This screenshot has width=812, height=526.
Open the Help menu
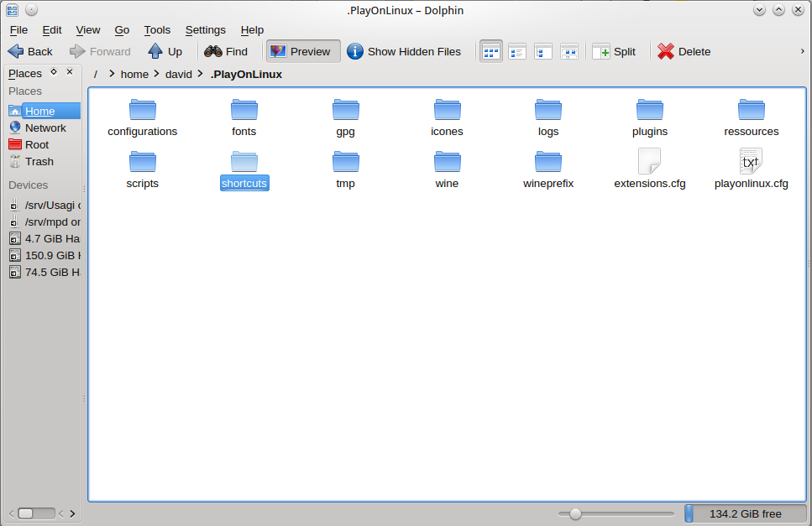(252, 30)
